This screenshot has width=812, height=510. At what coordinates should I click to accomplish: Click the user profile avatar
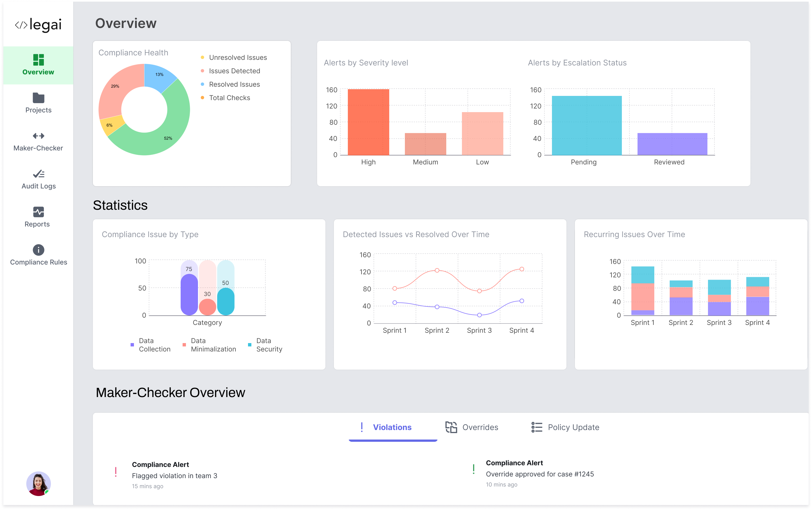pos(38,483)
